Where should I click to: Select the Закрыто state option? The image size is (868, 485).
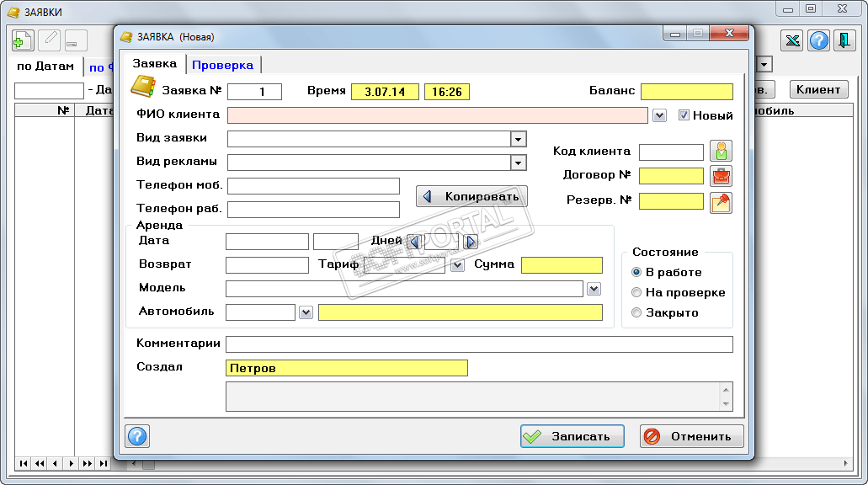636,312
